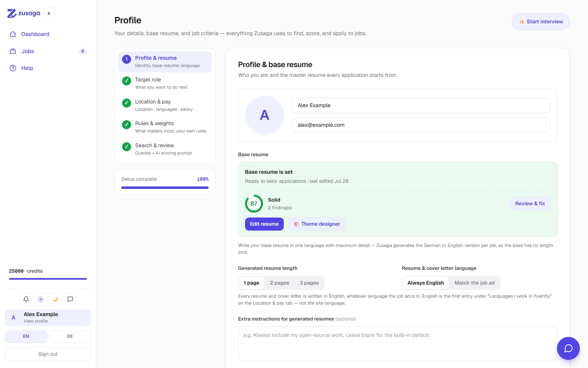The height and width of the screenshot is (368, 588).
Task: Go to Search & review step
Action: [165, 149]
